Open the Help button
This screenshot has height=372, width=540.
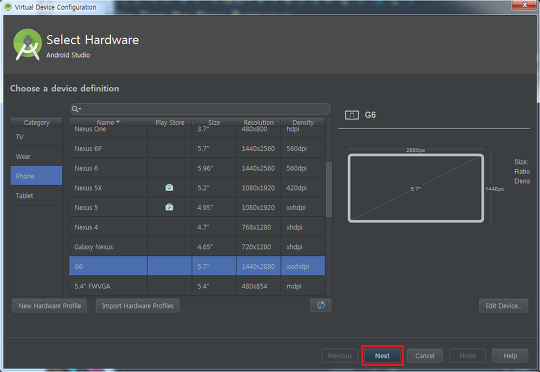click(510, 356)
